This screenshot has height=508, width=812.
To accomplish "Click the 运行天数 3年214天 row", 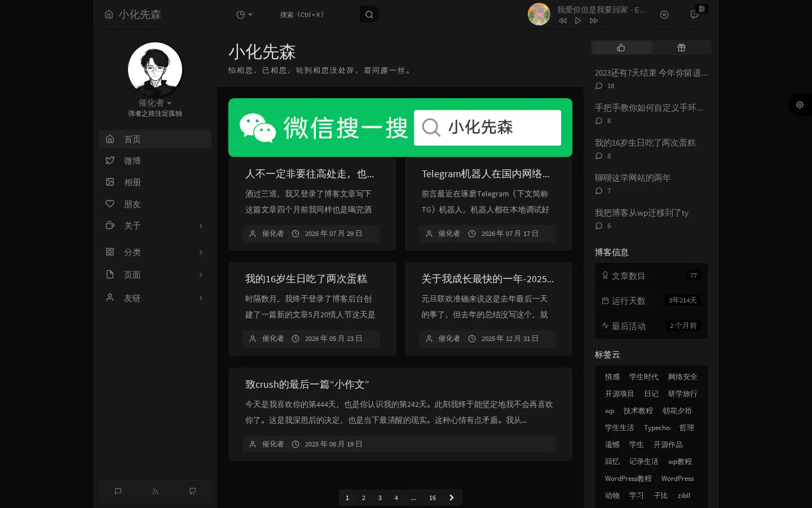I will [651, 301].
